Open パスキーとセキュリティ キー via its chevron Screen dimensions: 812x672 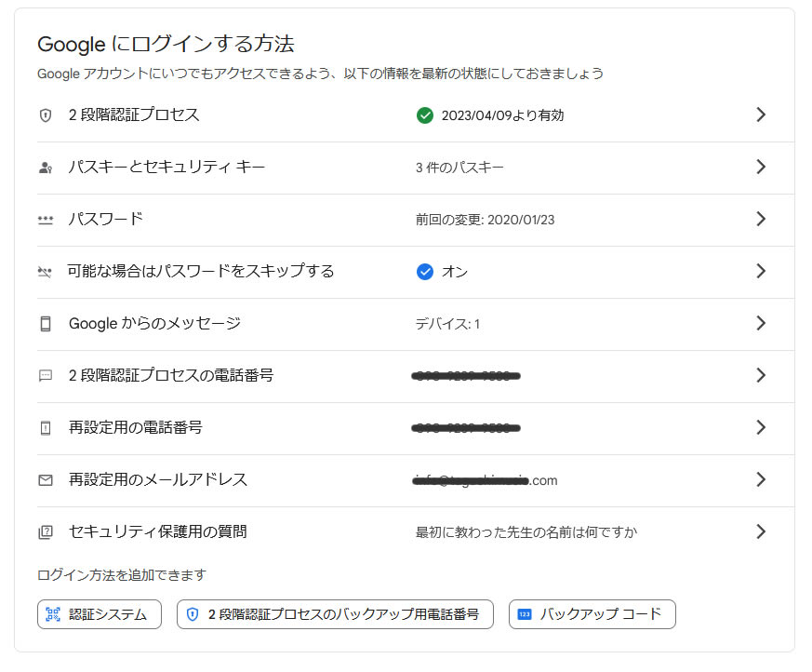[x=761, y=167]
